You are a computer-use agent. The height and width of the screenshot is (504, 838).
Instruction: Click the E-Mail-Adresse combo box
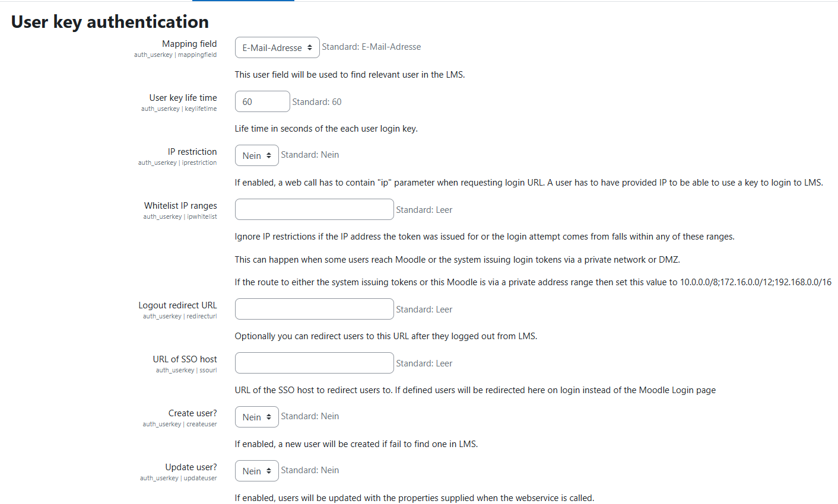277,47
